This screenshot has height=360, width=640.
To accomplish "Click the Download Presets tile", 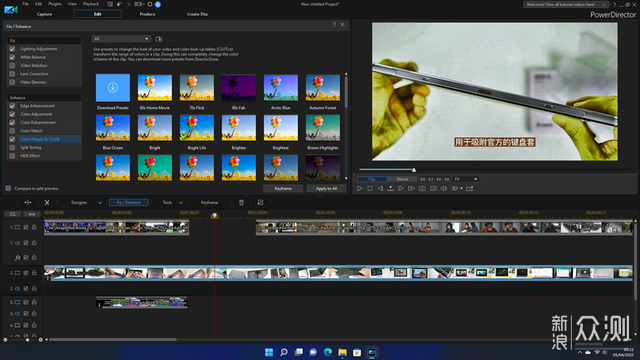I will coord(113,87).
